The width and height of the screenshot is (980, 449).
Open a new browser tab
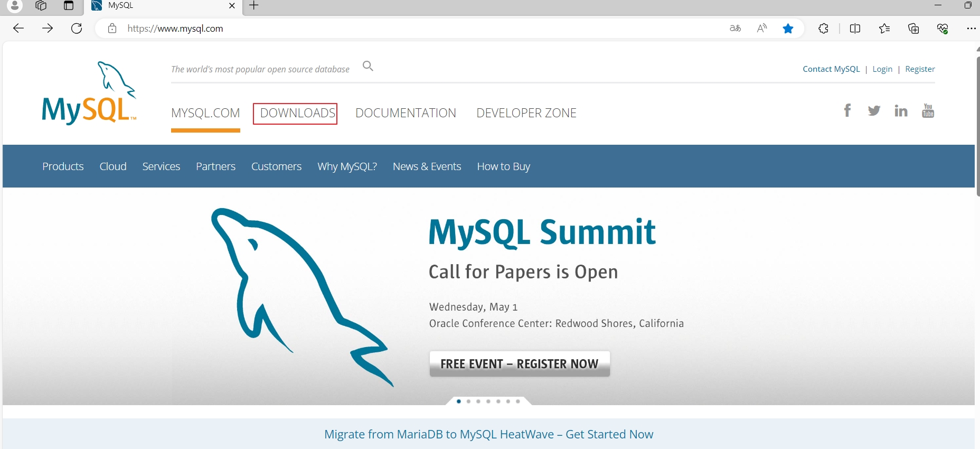tap(254, 6)
